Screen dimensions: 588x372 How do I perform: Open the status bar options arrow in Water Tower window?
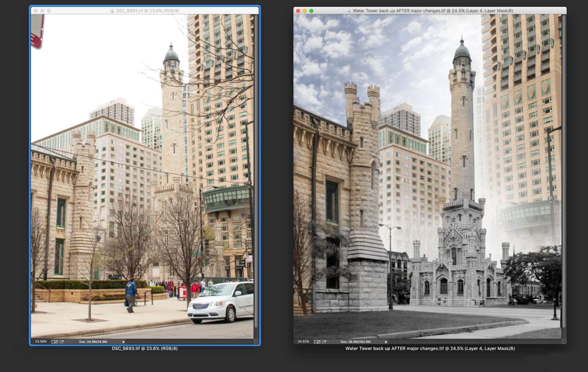pyautogui.click(x=386, y=341)
